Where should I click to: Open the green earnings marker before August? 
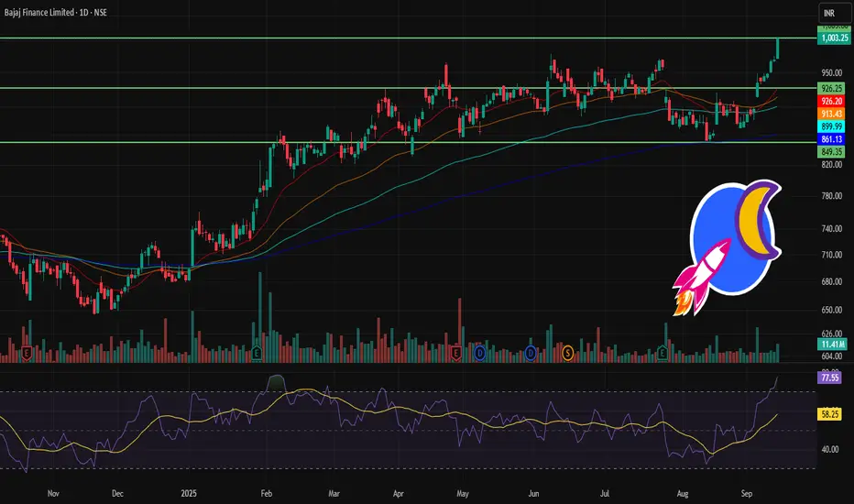[x=662, y=354]
